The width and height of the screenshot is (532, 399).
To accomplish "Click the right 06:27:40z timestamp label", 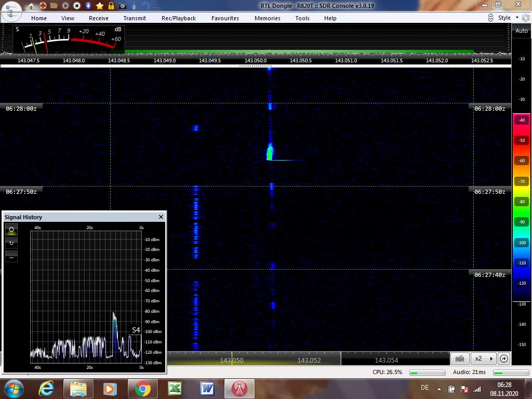I will [x=489, y=275].
